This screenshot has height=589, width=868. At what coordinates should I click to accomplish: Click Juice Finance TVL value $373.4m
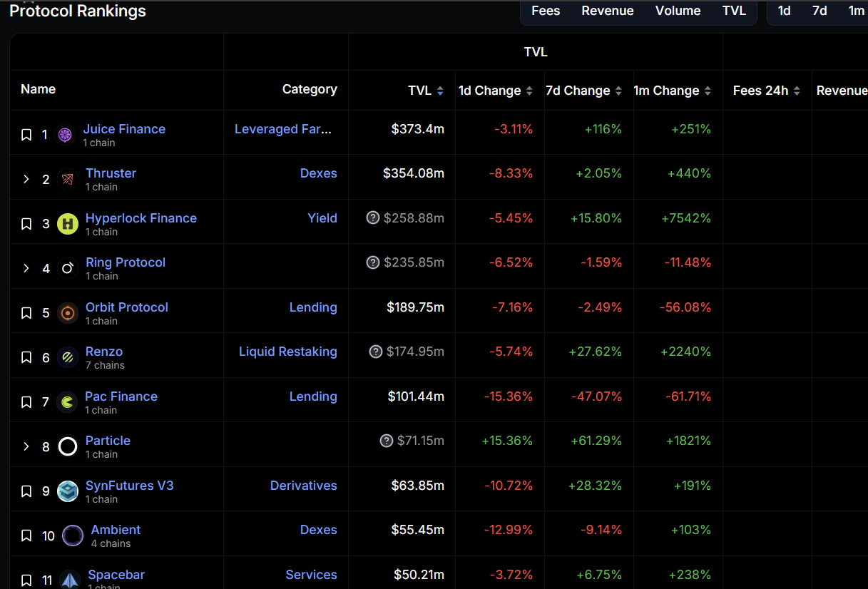coord(418,129)
